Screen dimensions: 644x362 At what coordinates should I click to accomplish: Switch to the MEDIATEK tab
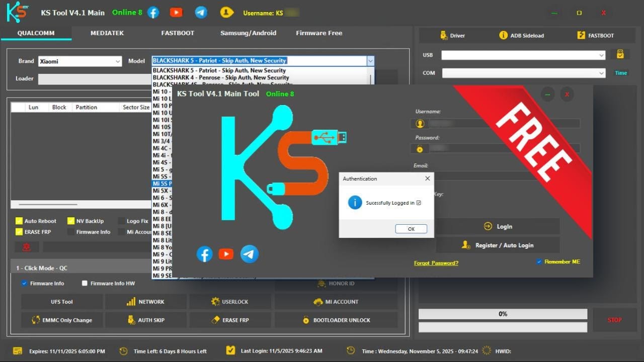click(107, 33)
